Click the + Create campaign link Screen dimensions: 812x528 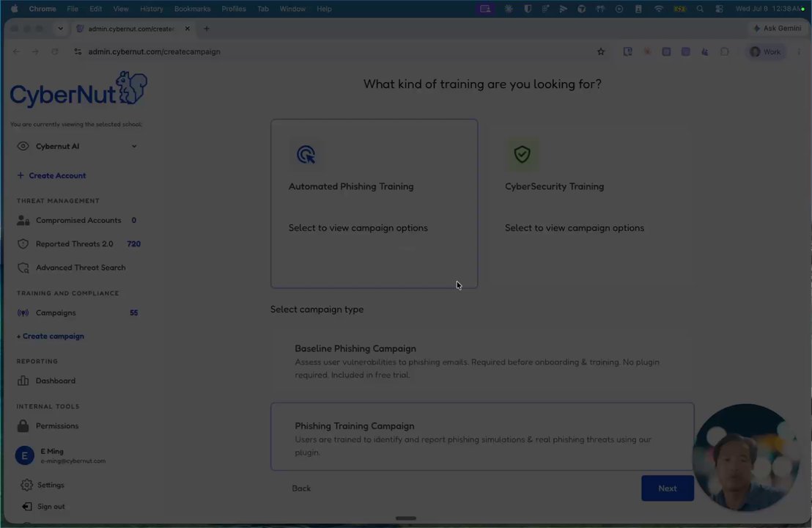point(51,337)
